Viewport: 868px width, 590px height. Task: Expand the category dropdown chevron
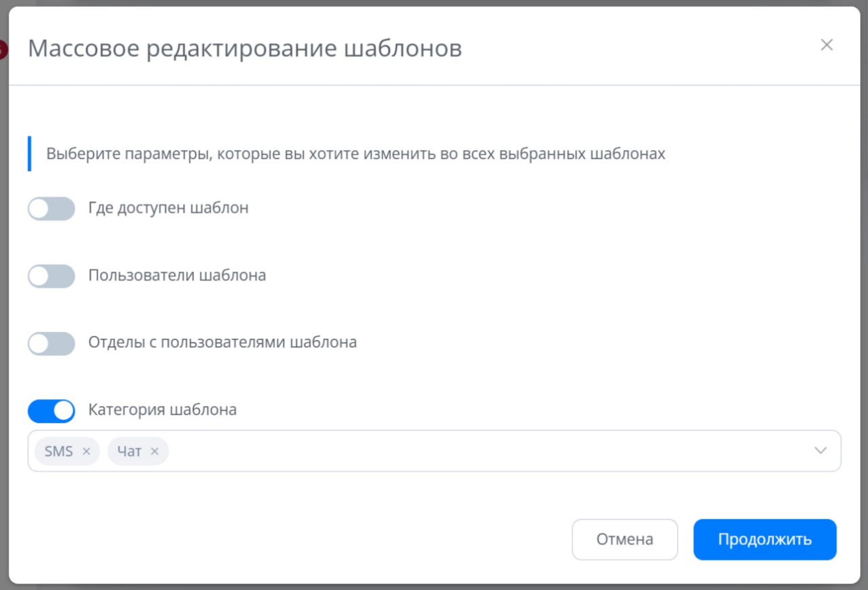[x=820, y=451]
